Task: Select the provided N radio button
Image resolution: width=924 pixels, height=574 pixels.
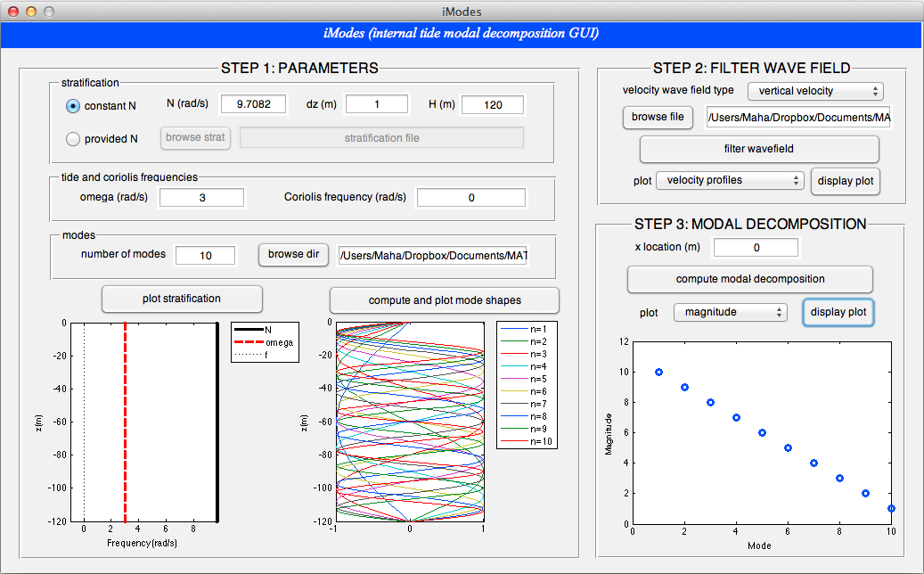Action: coord(72,139)
